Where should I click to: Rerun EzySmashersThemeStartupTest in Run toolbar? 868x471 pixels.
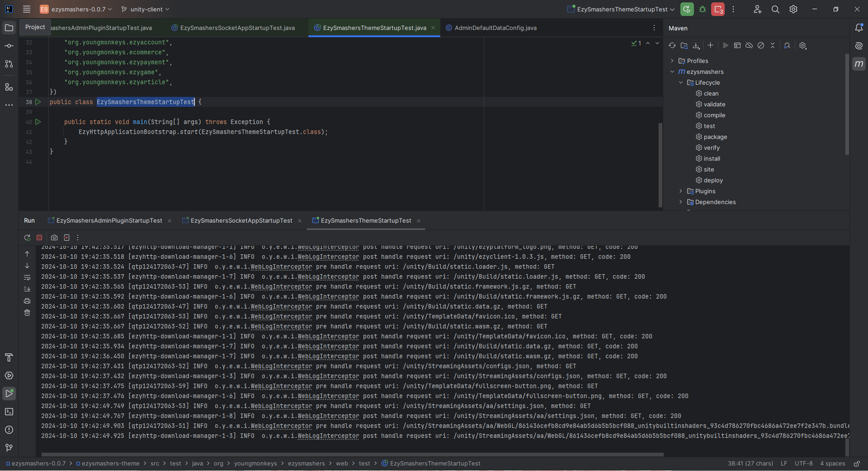pos(27,238)
